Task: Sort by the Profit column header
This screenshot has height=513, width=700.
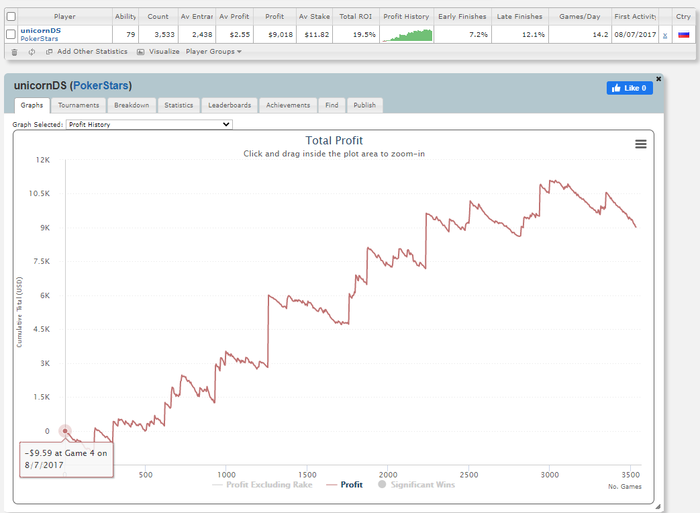Action: pyautogui.click(x=274, y=17)
